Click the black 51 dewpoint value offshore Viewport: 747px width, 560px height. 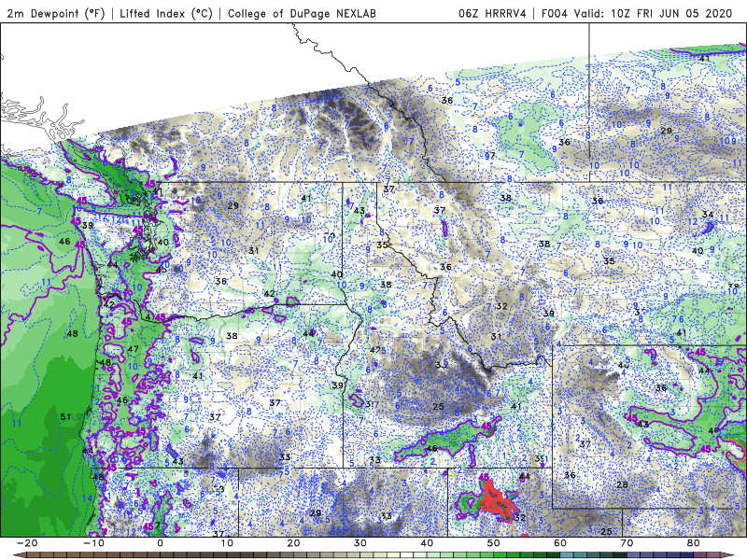click(x=65, y=416)
